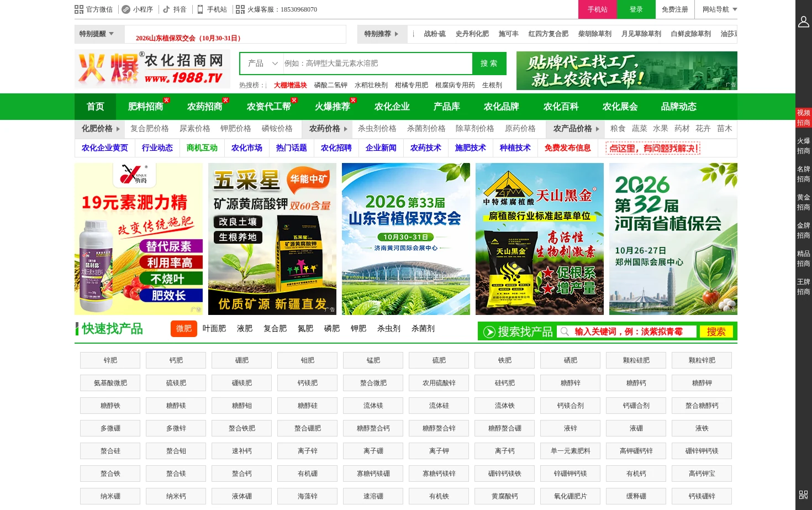
Task: Select the 锌肥 product tag
Action: [110, 360]
